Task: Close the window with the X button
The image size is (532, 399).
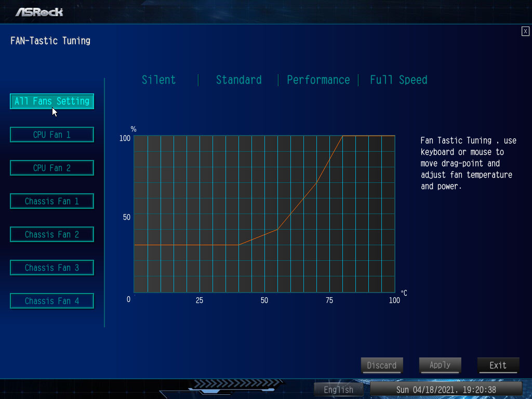Action: pyautogui.click(x=525, y=31)
